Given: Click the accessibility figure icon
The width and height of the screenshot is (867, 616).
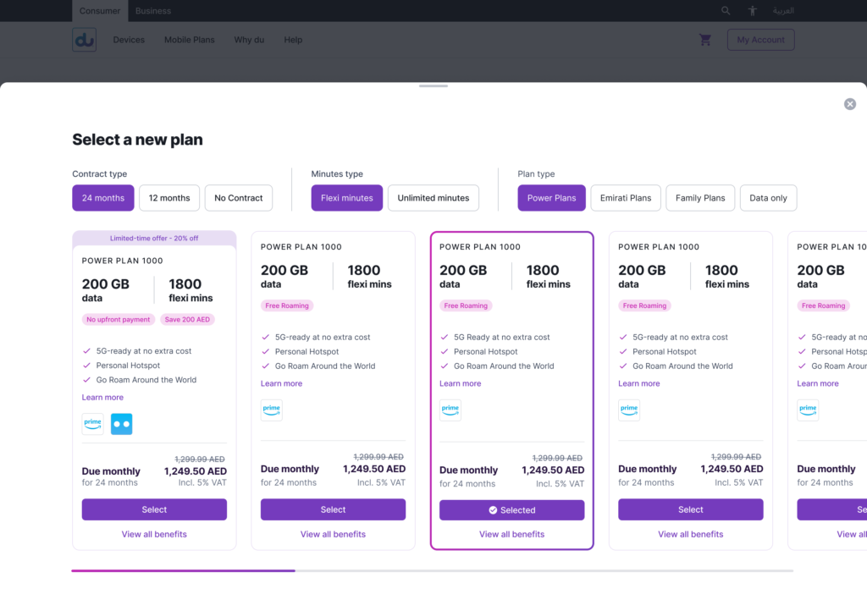Looking at the screenshot, I should (x=752, y=11).
